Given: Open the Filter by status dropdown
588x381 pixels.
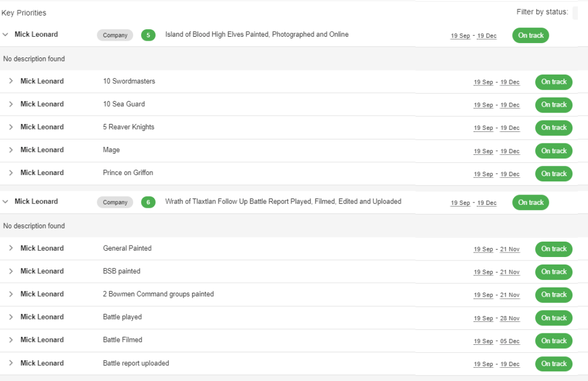Looking at the screenshot, I should (575, 13).
